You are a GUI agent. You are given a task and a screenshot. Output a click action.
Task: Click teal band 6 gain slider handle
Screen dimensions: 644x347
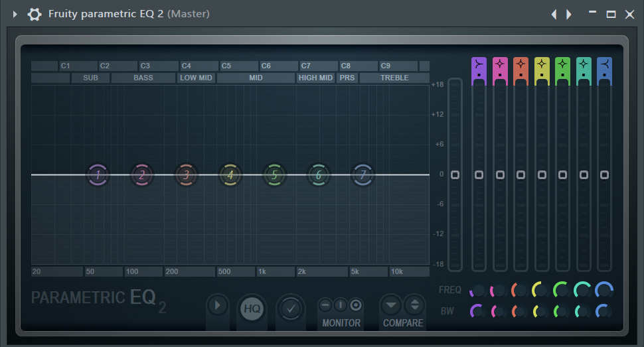coord(584,175)
